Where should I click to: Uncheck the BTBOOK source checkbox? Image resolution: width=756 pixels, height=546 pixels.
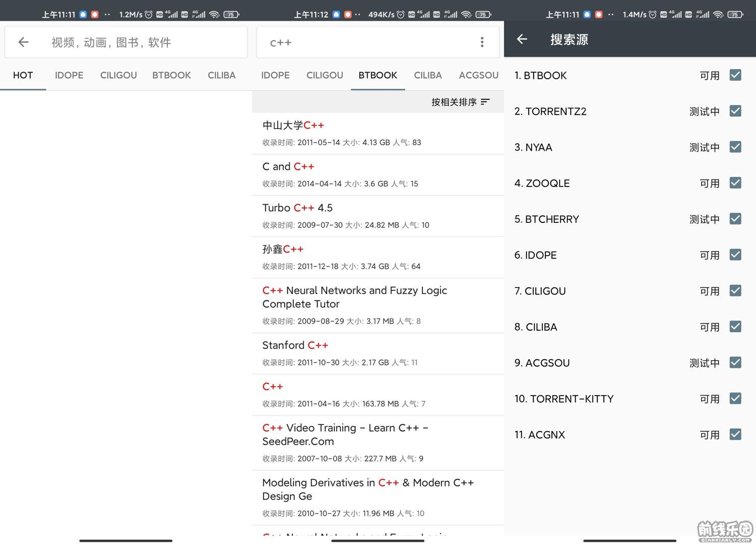click(735, 75)
